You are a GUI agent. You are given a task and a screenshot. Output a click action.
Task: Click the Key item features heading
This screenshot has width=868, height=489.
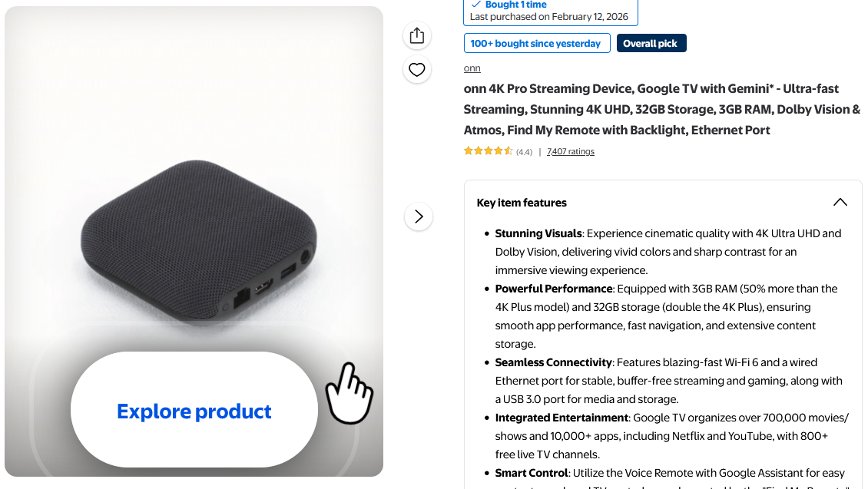tap(522, 203)
